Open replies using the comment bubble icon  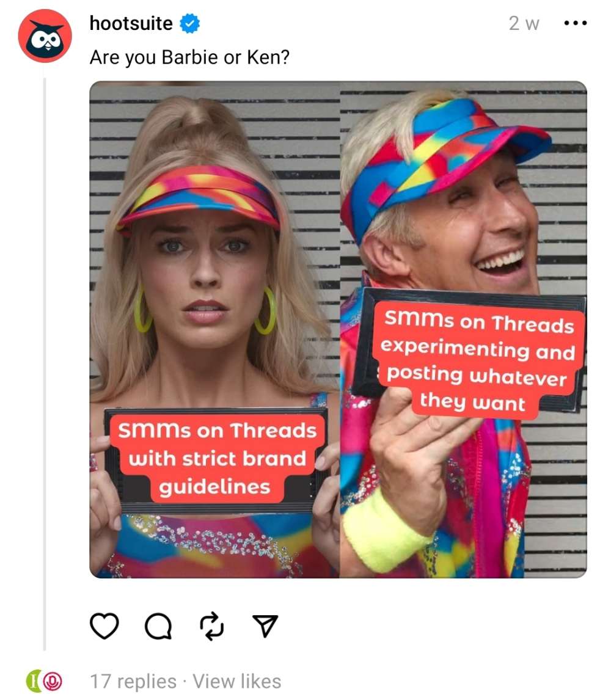point(159,626)
